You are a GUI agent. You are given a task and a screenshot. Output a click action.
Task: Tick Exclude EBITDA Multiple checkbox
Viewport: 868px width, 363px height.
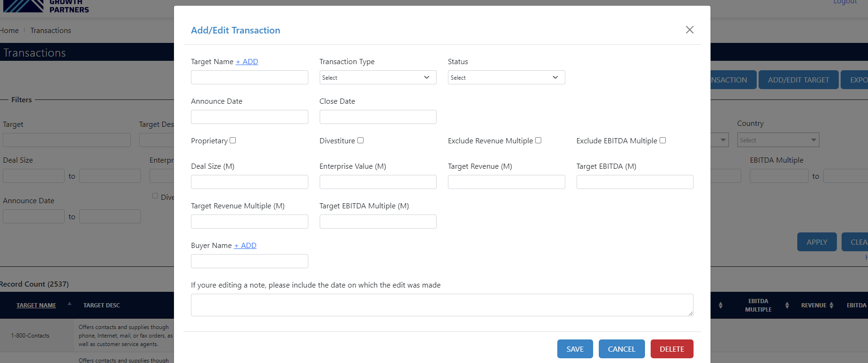[x=662, y=140]
